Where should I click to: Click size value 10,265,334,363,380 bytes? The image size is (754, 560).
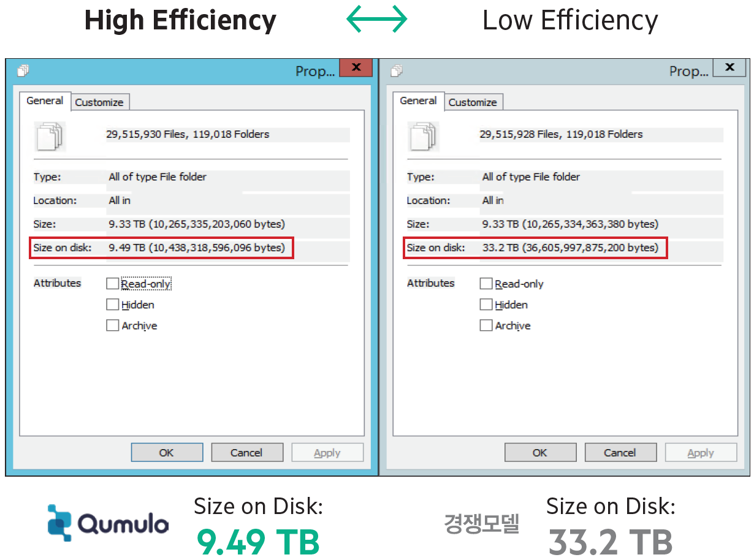(570, 224)
